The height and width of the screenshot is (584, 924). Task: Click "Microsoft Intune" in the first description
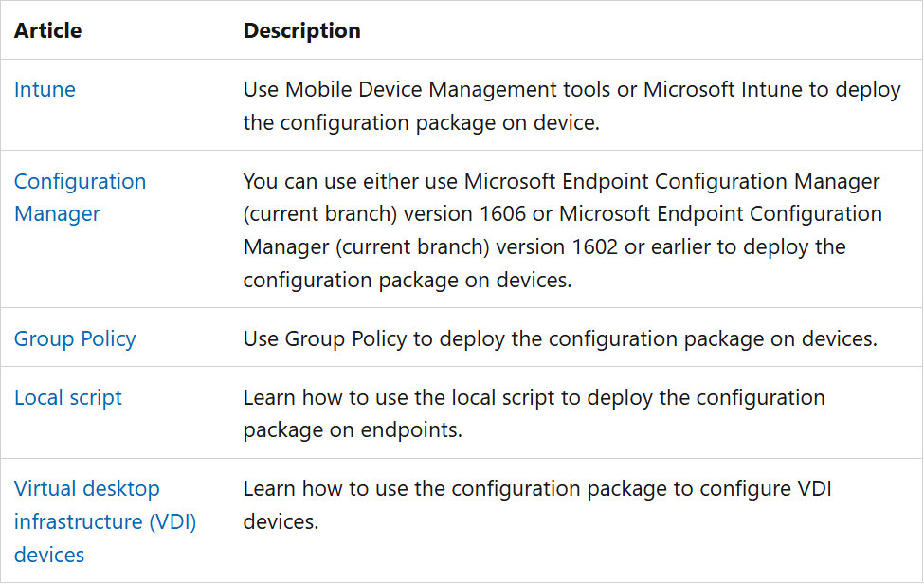tap(722, 89)
